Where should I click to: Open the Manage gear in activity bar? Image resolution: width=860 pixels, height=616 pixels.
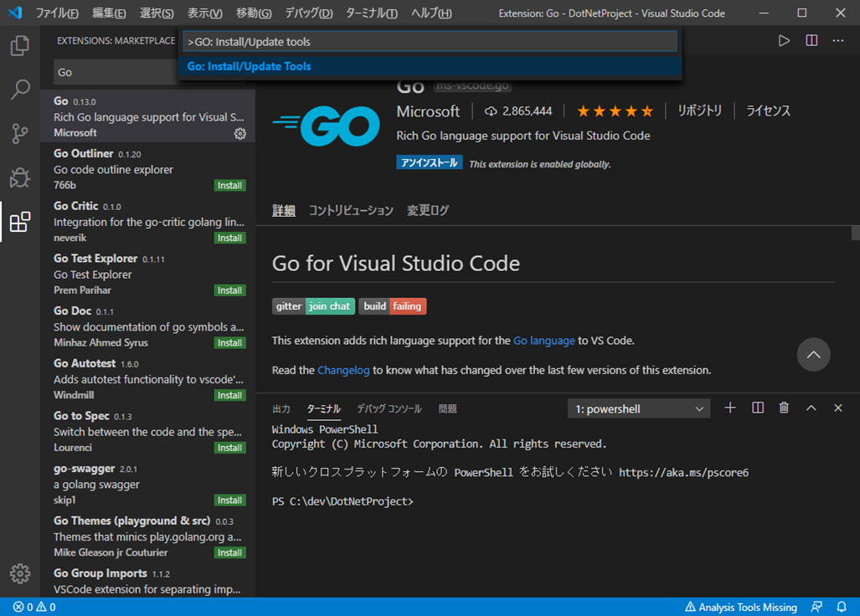click(20, 573)
